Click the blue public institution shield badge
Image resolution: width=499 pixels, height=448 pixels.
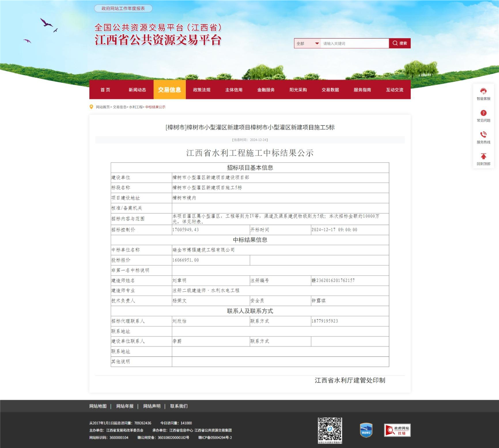366,430
